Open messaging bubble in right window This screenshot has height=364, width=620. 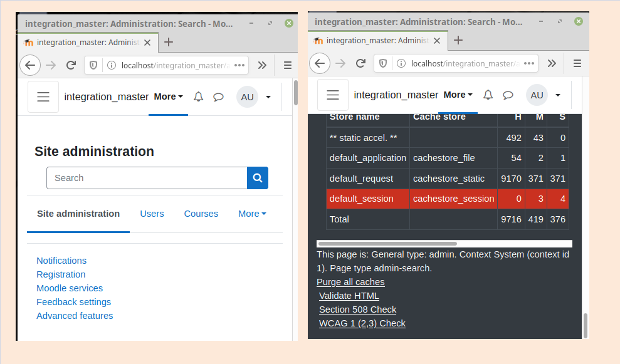click(x=508, y=95)
